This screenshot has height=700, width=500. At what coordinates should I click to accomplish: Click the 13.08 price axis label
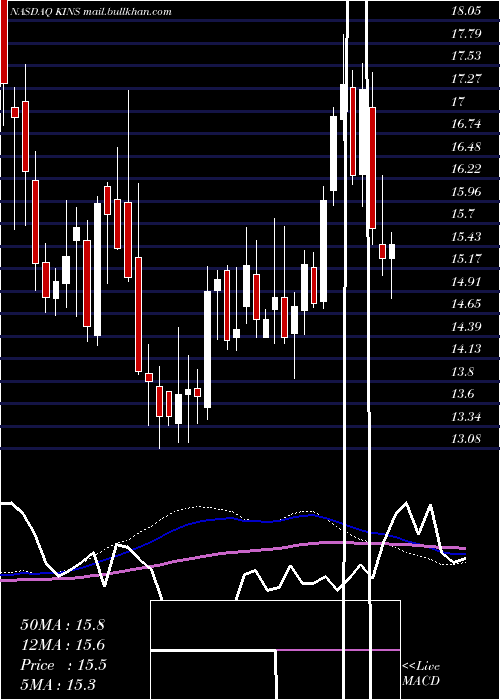tap(466, 439)
